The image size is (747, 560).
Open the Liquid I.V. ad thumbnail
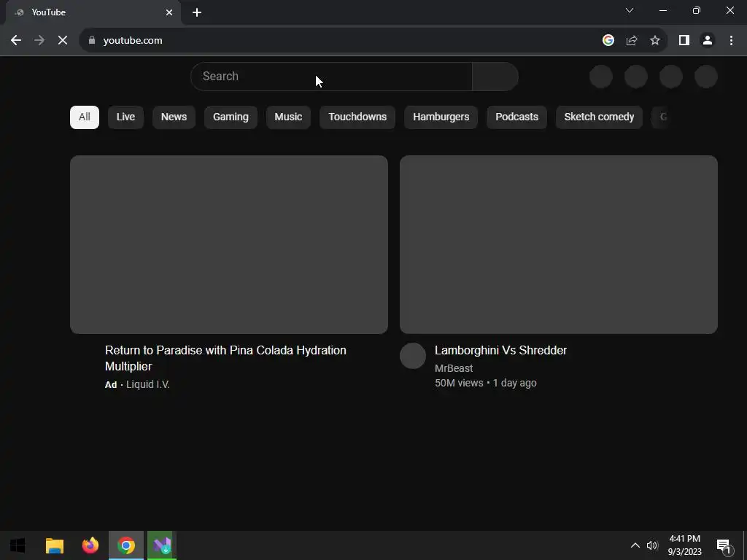(228, 244)
